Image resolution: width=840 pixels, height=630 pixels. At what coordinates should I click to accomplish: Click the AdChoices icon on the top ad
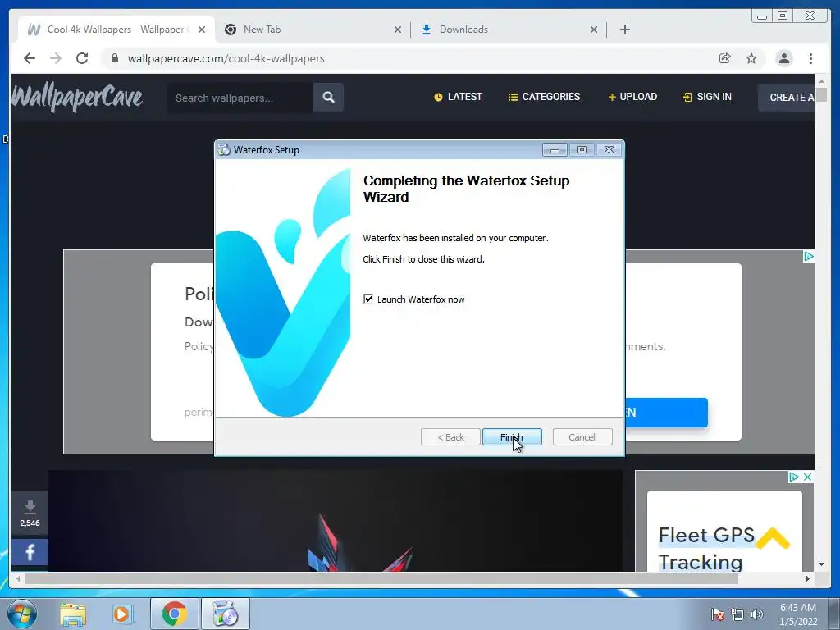click(808, 257)
